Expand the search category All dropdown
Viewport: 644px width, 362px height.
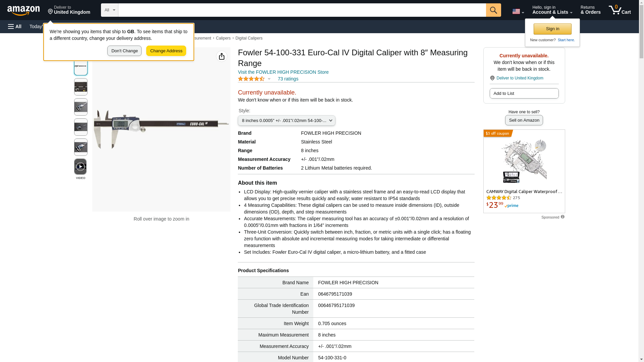[x=109, y=10]
